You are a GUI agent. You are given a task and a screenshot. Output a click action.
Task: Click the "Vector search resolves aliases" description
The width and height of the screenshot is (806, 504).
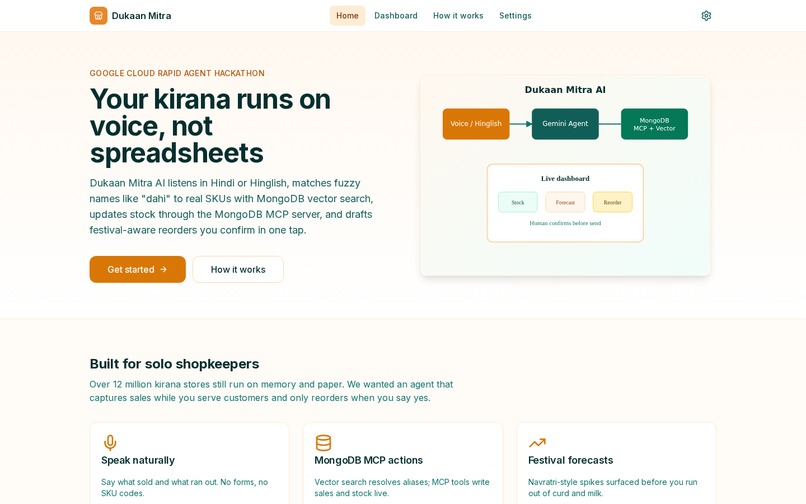point(402,488)
